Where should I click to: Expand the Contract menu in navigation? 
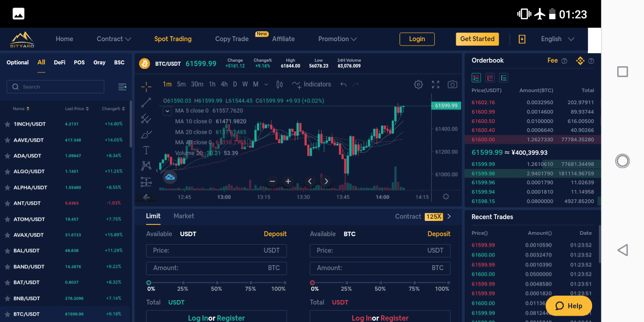point(114,39)
